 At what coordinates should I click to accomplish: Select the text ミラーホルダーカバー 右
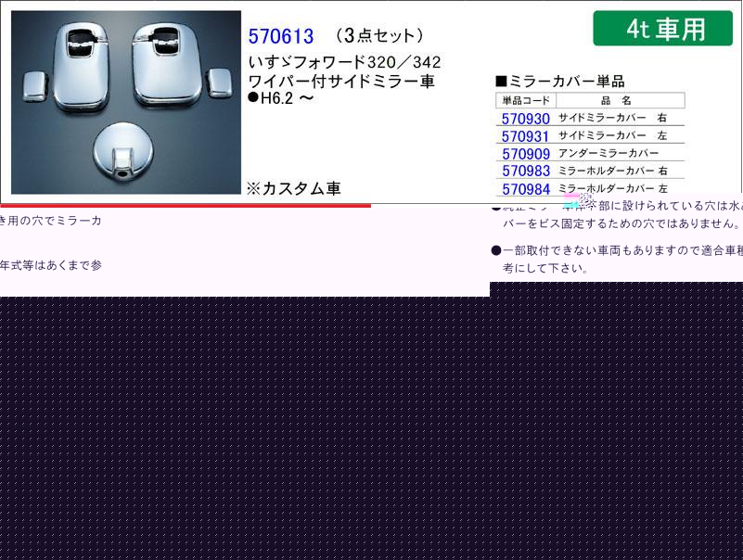click(613, 171)
